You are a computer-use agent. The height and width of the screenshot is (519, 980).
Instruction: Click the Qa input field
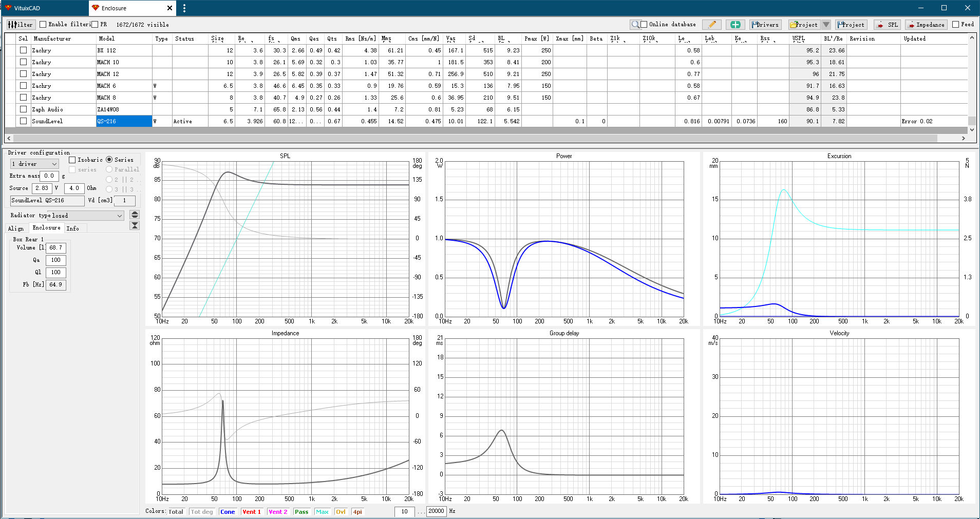[56, 260]
